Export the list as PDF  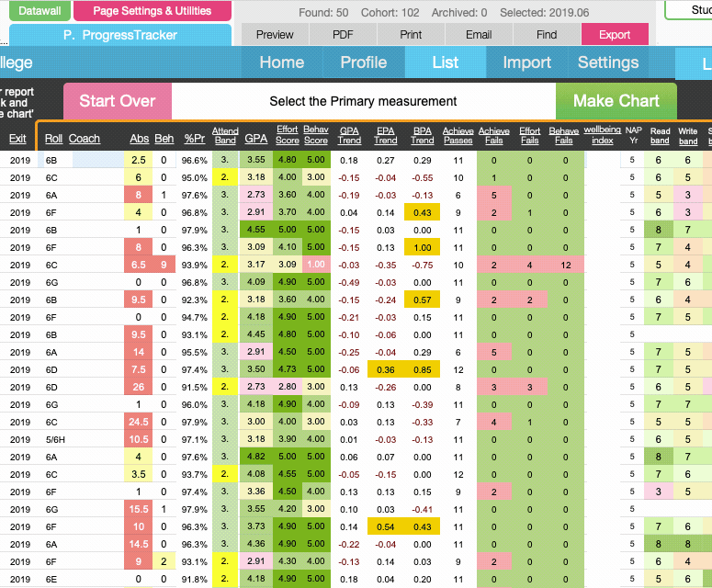[343, 35]
